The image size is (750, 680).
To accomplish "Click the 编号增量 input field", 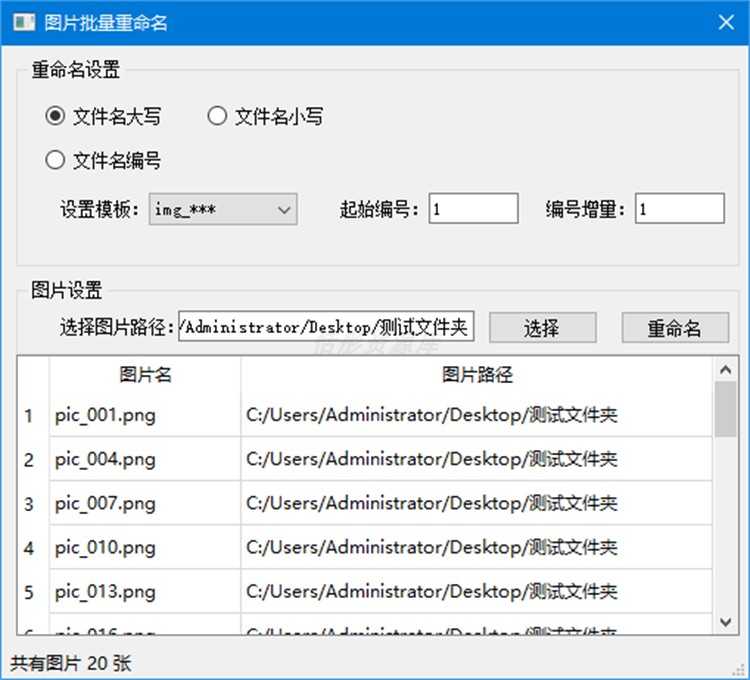I will pos(680,208).
